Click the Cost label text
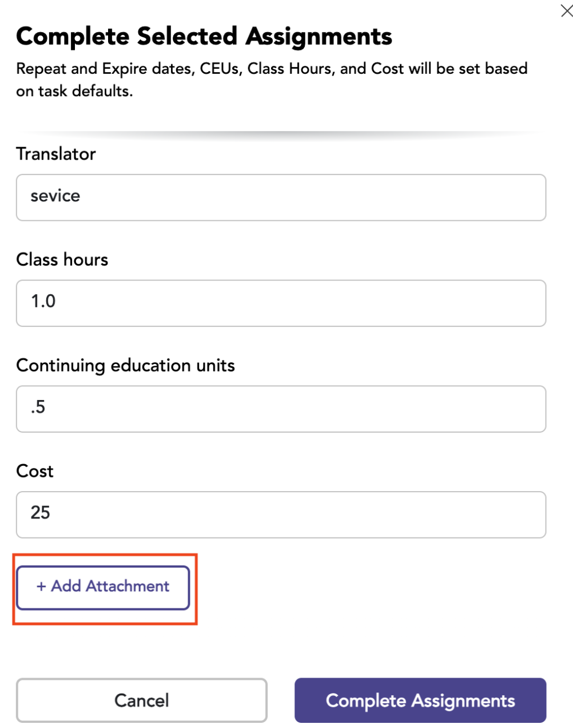The image size is (573, 728). 35,471
